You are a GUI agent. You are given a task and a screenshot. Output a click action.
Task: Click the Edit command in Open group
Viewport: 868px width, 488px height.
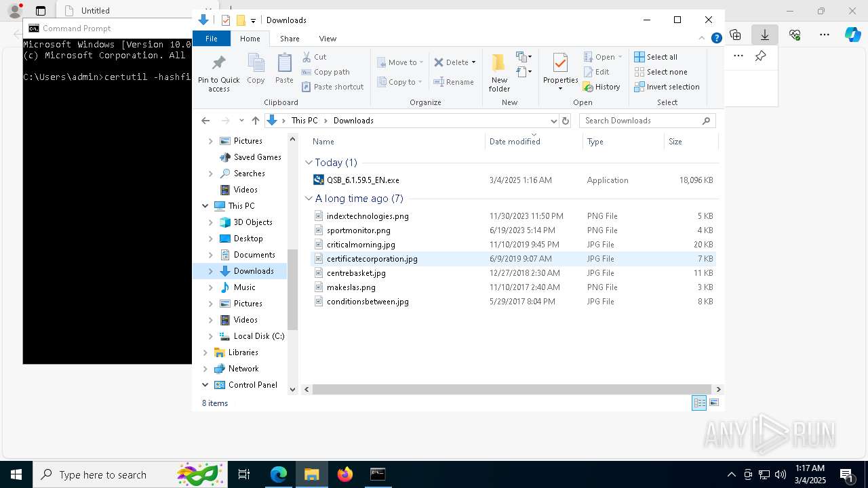(596, 72)
